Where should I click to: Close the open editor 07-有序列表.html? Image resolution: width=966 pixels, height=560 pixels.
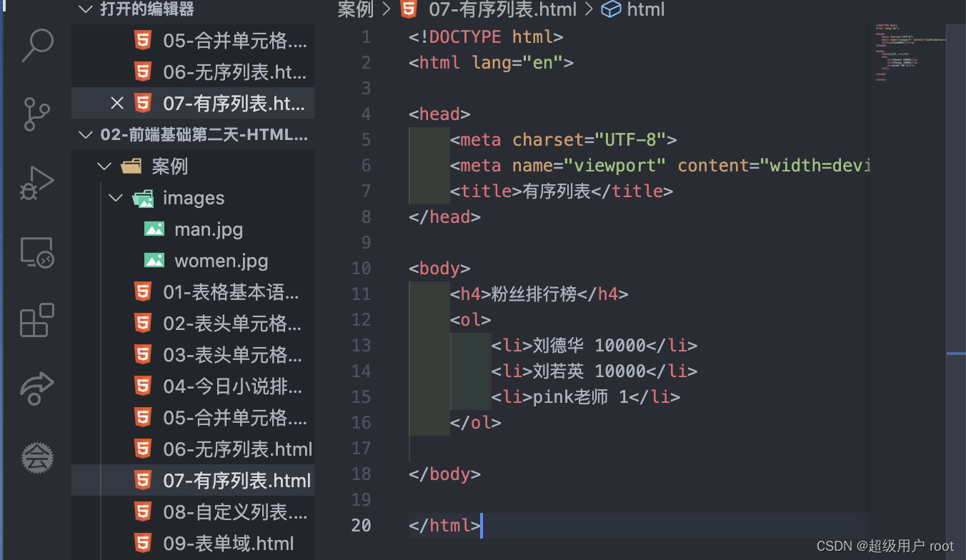[117, 104]
